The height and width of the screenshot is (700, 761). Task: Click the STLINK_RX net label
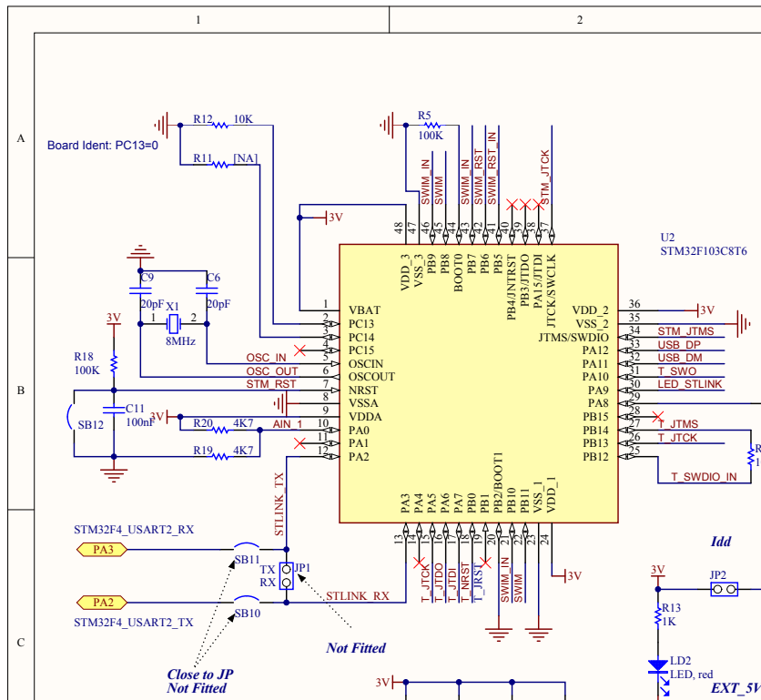(x=357, y=596)
